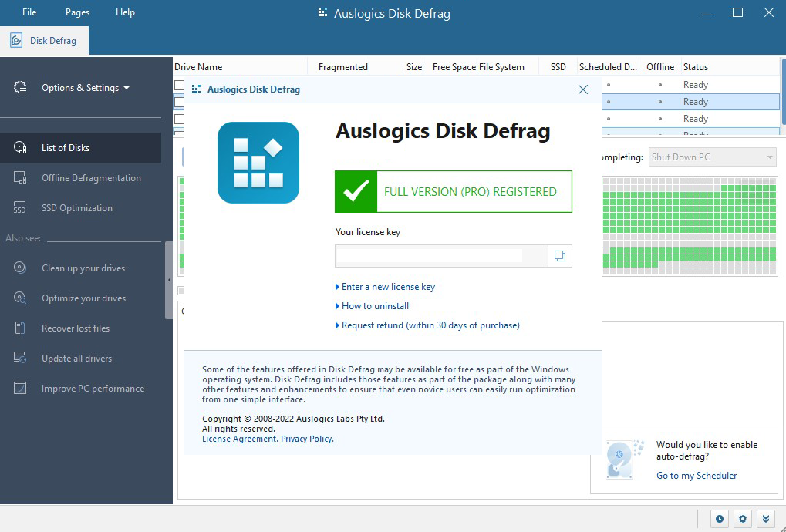Viewport: 786px width, 532px height.
Task: Click the Disk Defrag tab icon
Action: click(16, 41)
